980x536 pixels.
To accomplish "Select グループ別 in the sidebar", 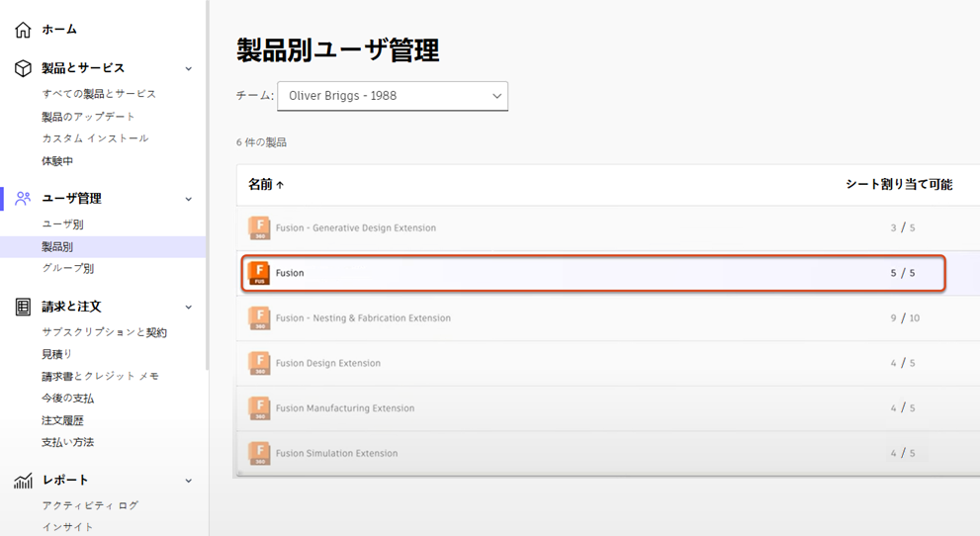I will 67,268.
